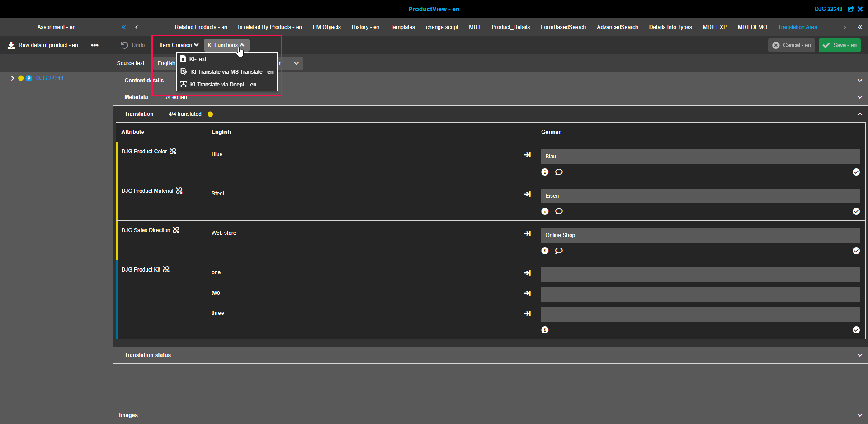Image resolution: width=868 pixels, height=424 pixels.
Task: Select KI-Translate via DeepL - en
Action: [x=223, y=85]
